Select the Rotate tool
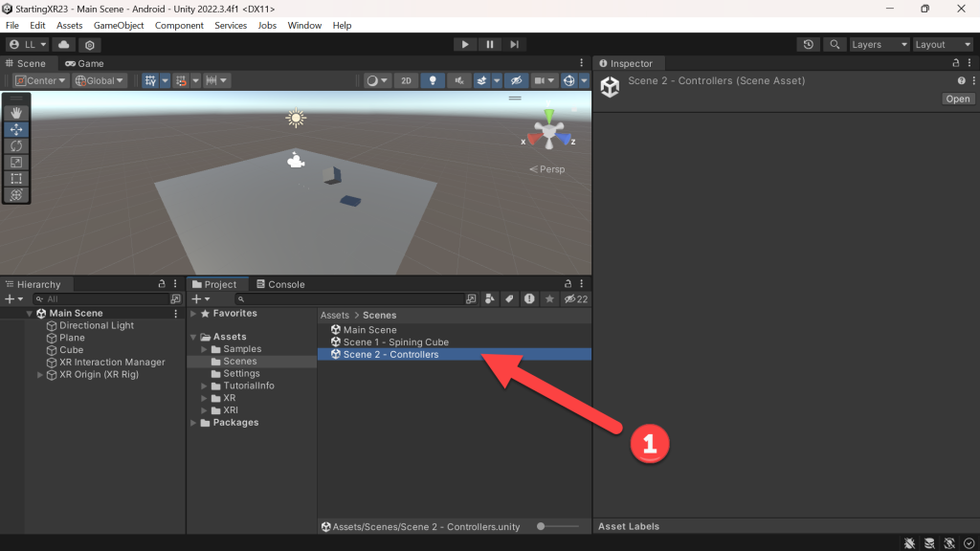 tap(16, 145)
